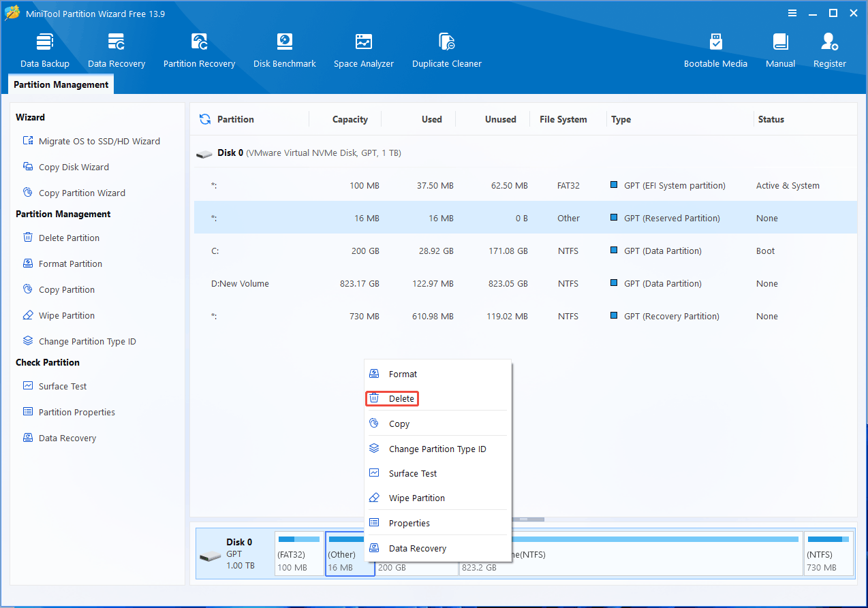The height and width of the screenshot is (608, 868).
Task: Select the C: partition row
Action: click(x=525, y=251)
